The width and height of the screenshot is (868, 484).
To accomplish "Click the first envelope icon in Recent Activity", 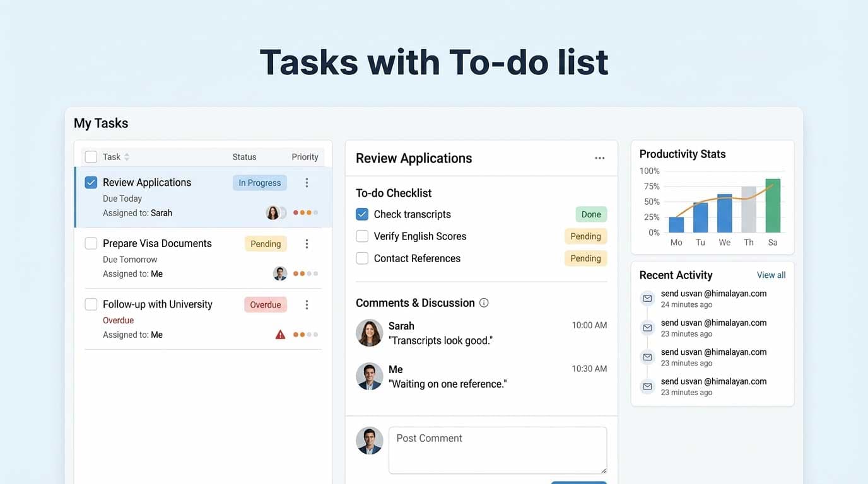I will (647, 298).
